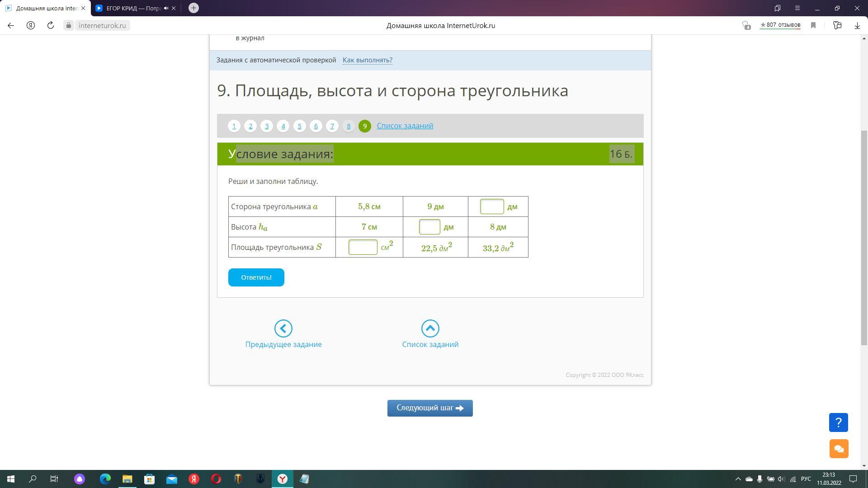The width and height of the screenshot is (868, 488).
Task: Open РУС keyboard language selector
Action: click(806, 479)
